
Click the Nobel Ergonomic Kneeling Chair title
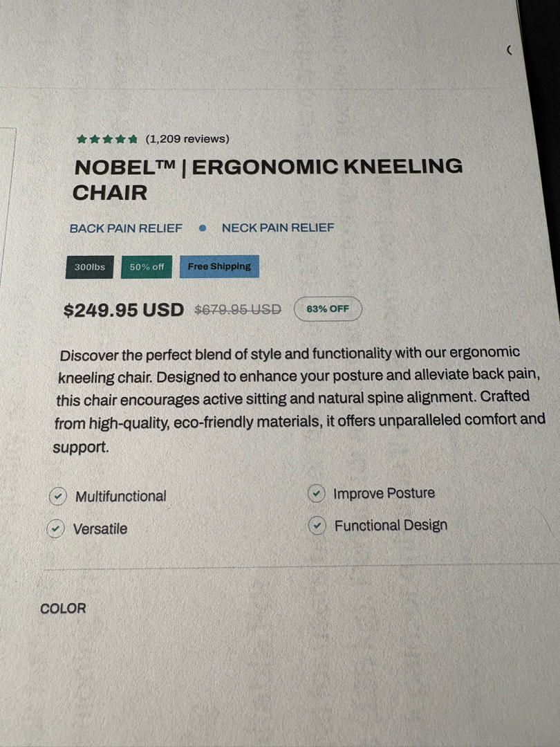[x=267, y=178]
